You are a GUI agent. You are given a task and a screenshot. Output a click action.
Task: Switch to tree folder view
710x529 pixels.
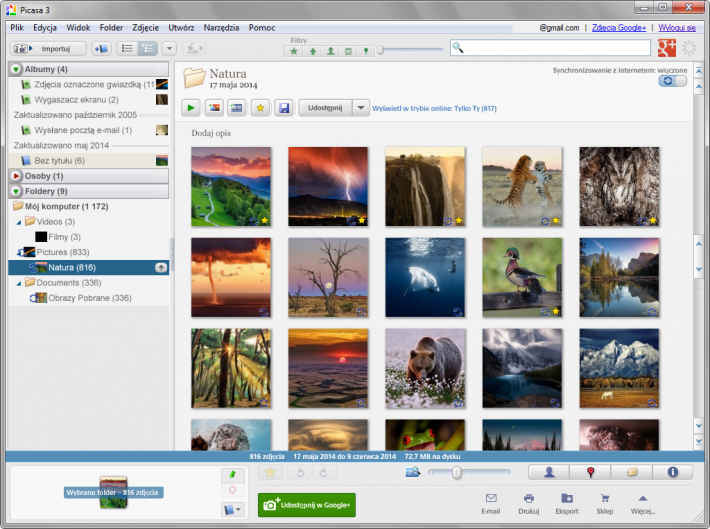148,48
